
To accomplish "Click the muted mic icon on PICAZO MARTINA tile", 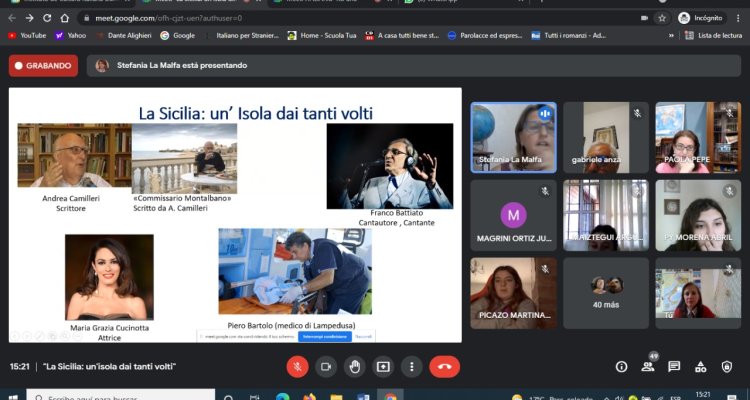I will point(545,269).
